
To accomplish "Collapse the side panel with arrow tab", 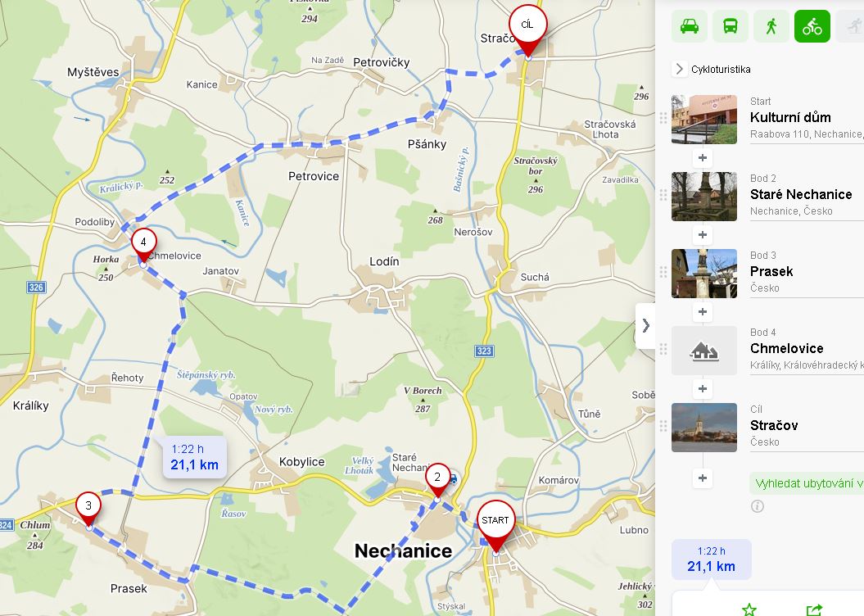I will 645,326.
